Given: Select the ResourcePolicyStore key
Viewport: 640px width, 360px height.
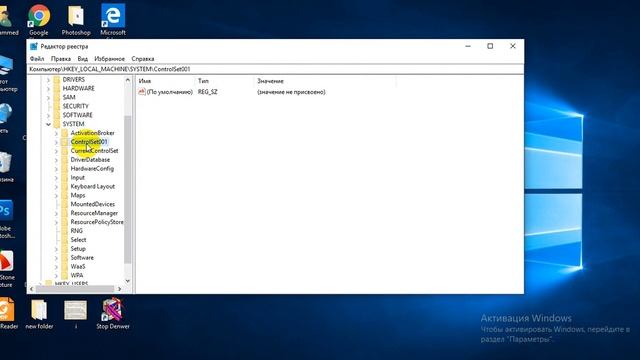Looking at the screenshot, I should pyautogui.click(x=97, y=222).
